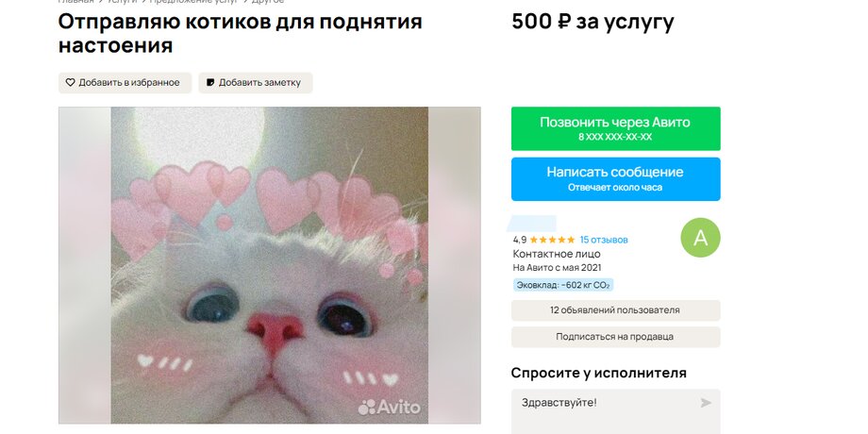Open the Другое breadcrumb category
The height and width of the screenshot is (434, 868).
click(x=268, y=2)
